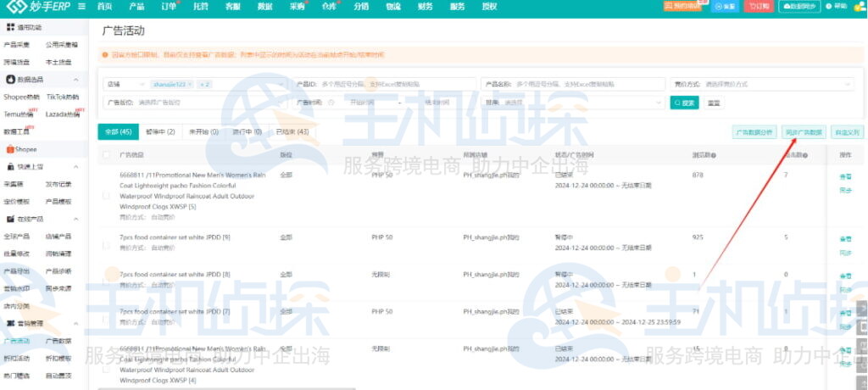
Task: Check the row for food container JPDD [7]
Action: tap(106, 319)
